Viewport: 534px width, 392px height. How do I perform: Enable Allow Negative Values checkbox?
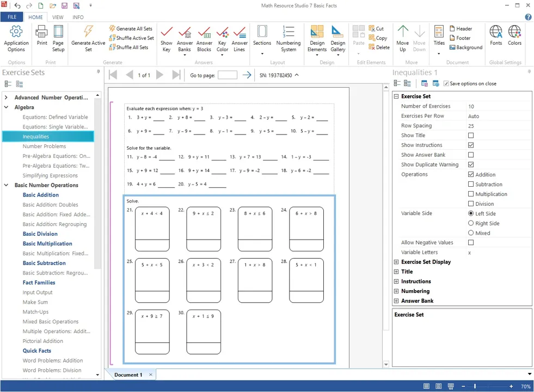click(471, 242)
